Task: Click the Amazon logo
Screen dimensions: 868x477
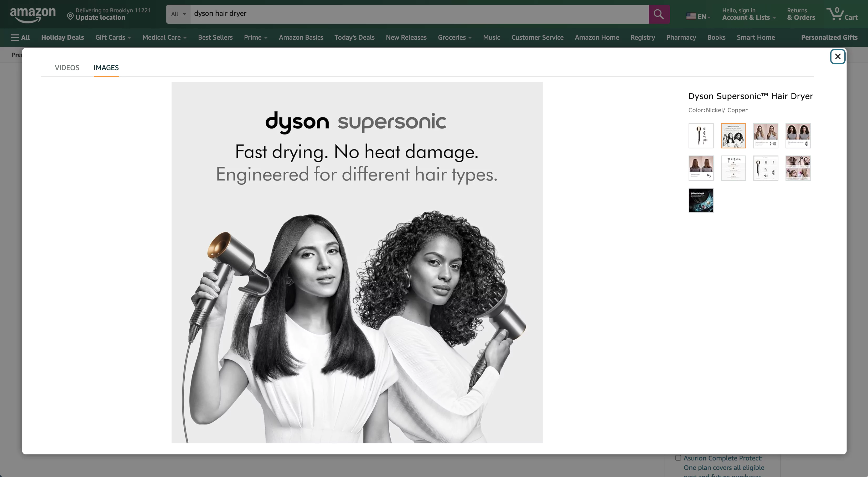Action: [33, 14]
